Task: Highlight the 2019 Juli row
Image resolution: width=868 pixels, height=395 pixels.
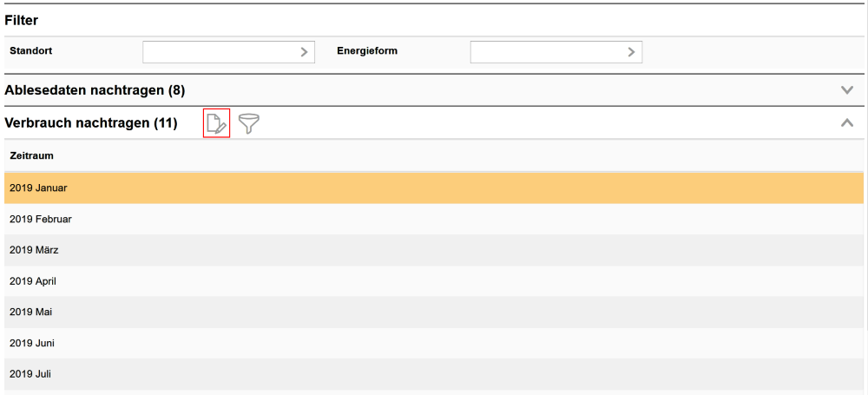Action: pyautogui.click(x=31, y=374)
